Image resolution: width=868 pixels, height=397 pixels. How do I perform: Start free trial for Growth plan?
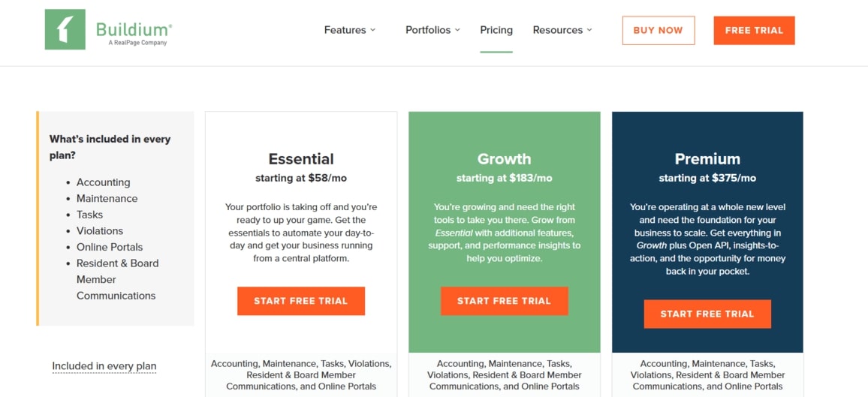click(504, 301)
